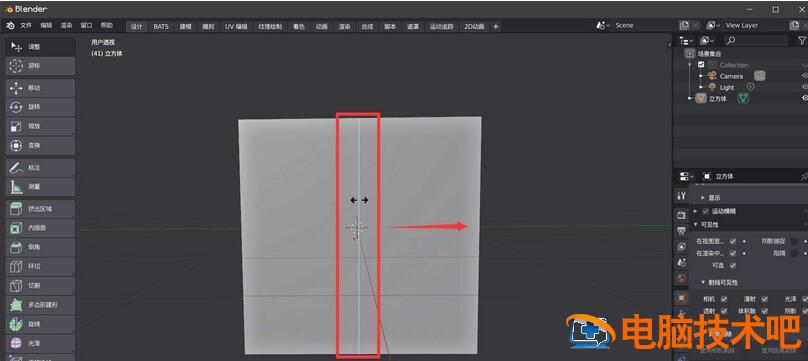This screenshot has height=361, width=808.
Task: Expand the 运动模糊 panel
Action: [695, 211]
